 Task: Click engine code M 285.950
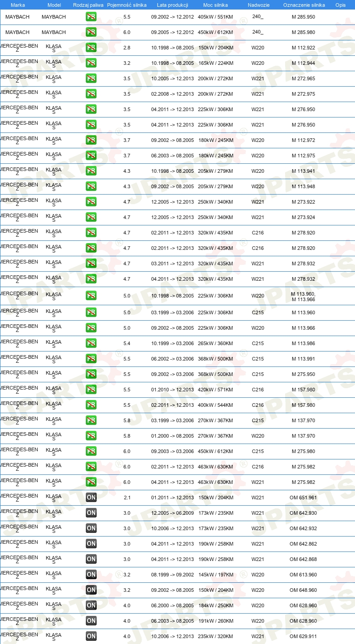(304, 17)
